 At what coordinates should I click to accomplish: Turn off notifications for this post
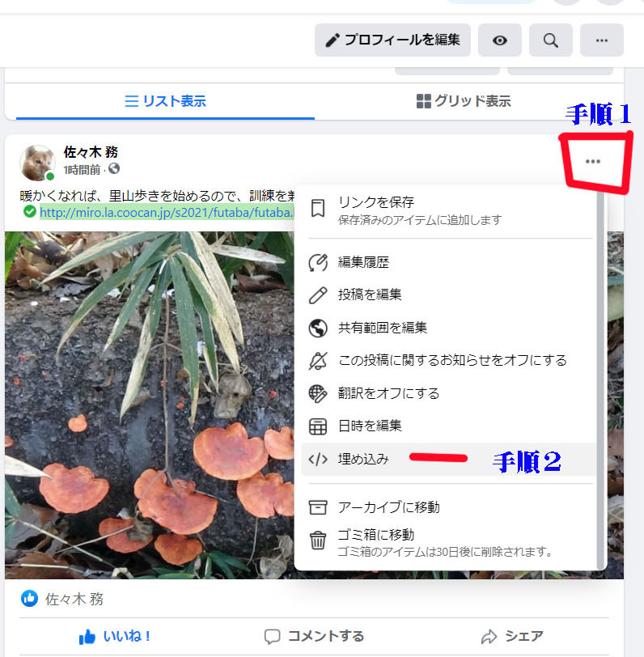coord(451,360)
